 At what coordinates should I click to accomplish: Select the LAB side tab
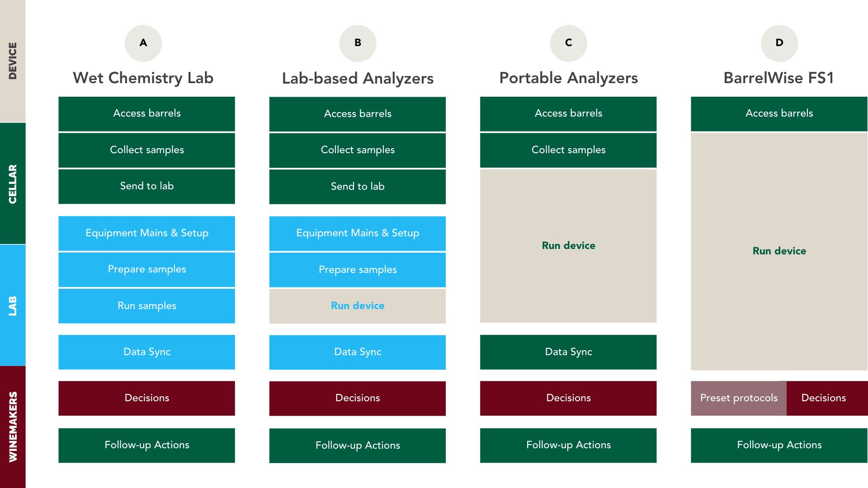(13, 305)
